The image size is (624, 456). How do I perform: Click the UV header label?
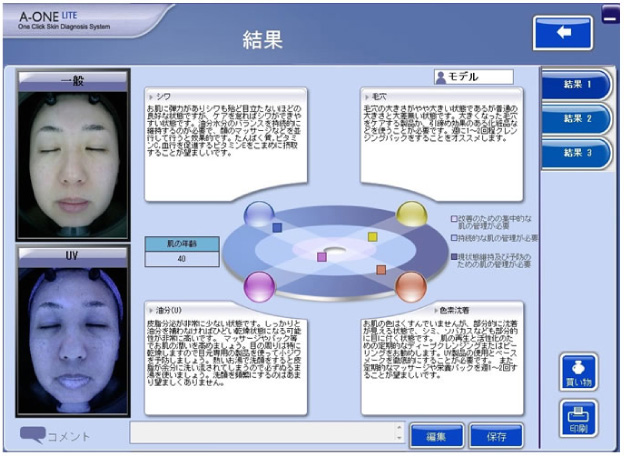pos(73,256)
